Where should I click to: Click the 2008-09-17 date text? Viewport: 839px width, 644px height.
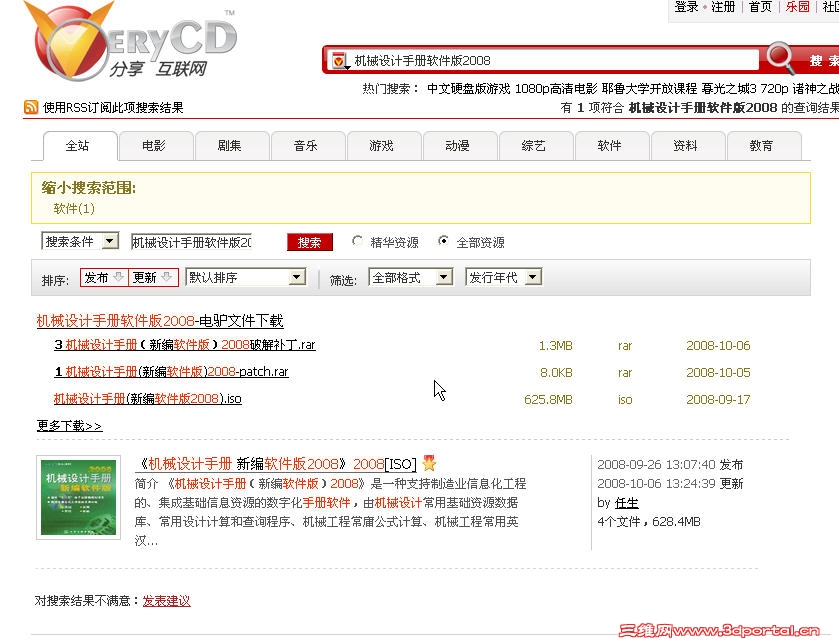718,400
